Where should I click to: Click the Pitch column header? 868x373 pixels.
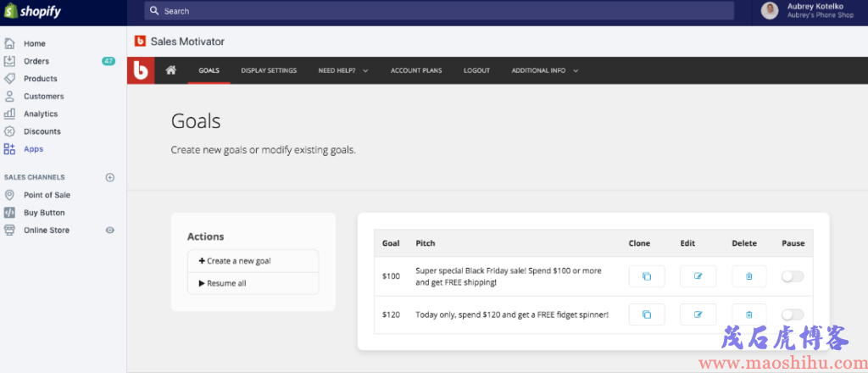[x=426, y=243]
